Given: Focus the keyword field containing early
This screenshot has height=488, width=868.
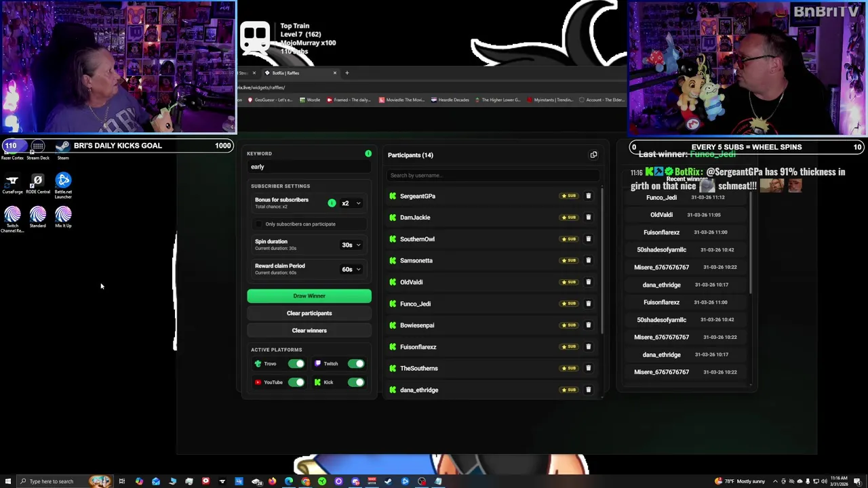Looking at the screenshot, I should [309, 167].
